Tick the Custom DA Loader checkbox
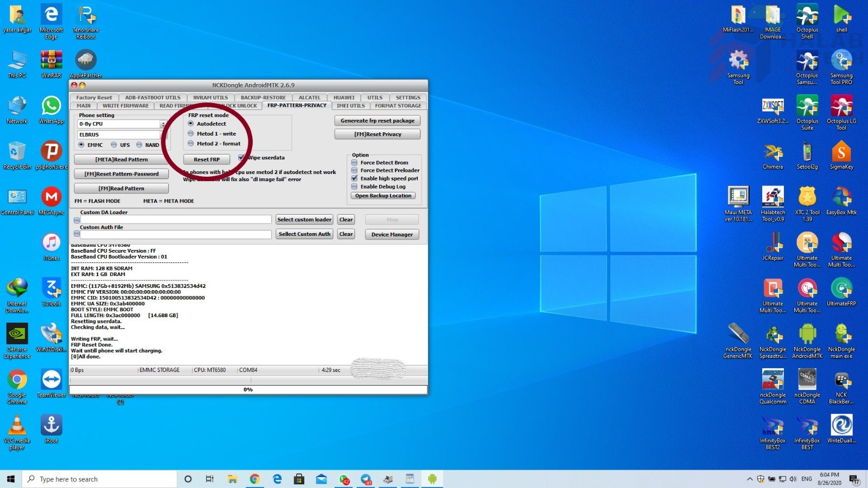The width and height of the screenshot is (868, 488). (76, 220)
